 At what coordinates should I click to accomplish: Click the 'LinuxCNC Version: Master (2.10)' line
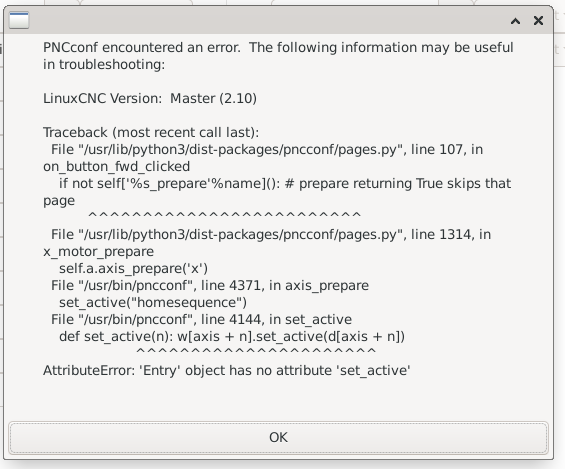[x=150, y=98]
